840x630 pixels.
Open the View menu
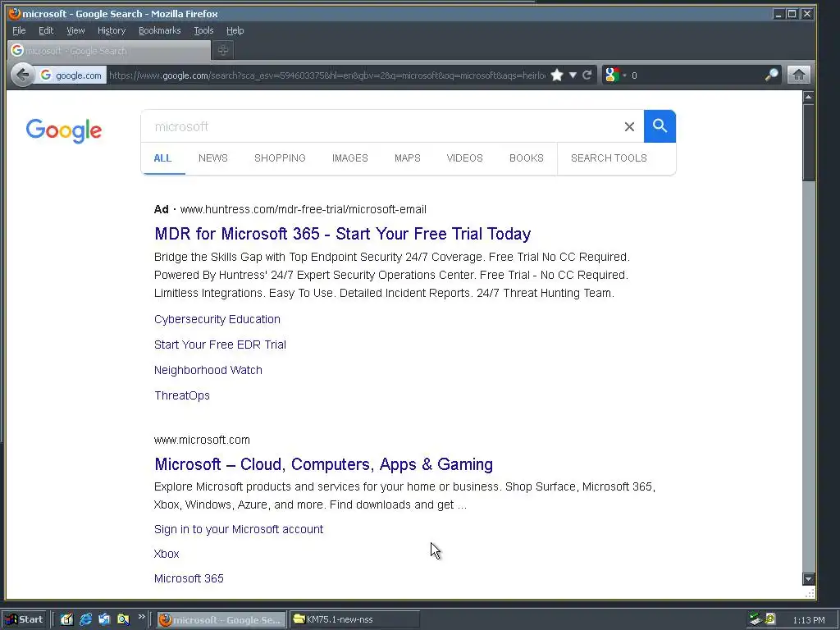tap(75, 30)
